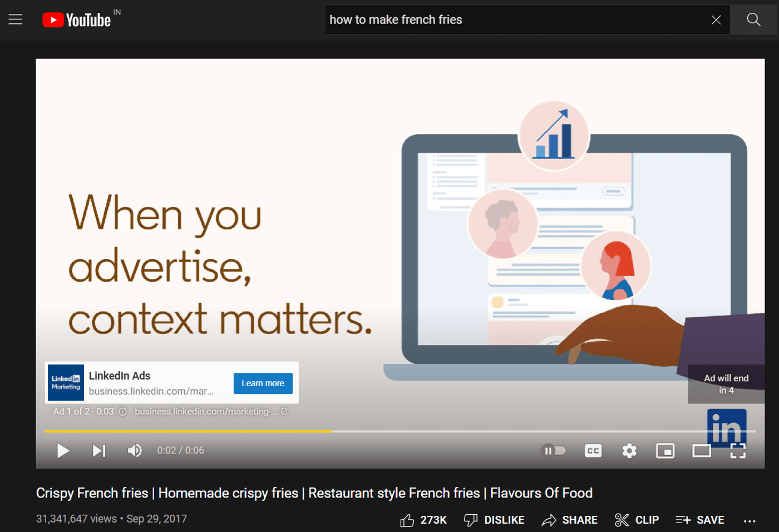The image size is (779, 532).
Task: Click the time display 0:02 / 0:06
Action: click(x=180, y=450)
